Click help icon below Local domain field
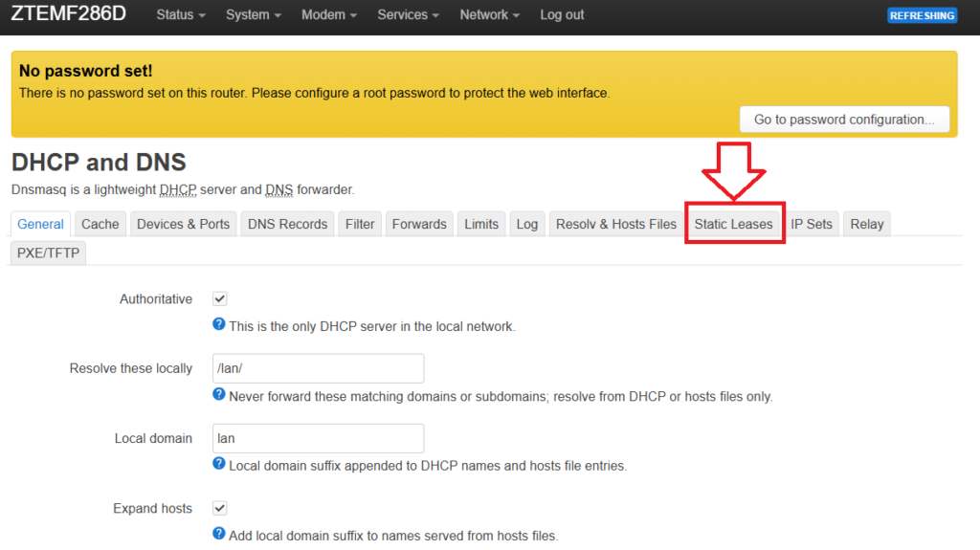The height and width of the screenshot is (550, 980). point(219,465)
